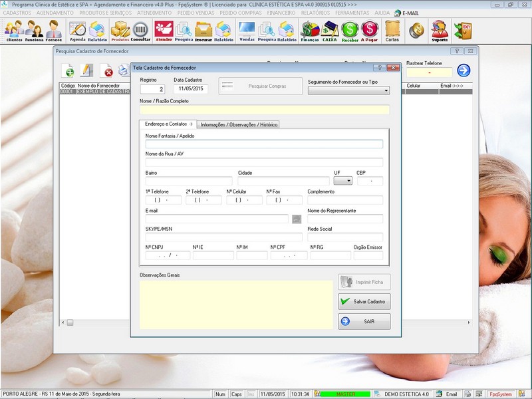
Task: Click the Nome da Rua / AV field
Action: pos(264,162)
